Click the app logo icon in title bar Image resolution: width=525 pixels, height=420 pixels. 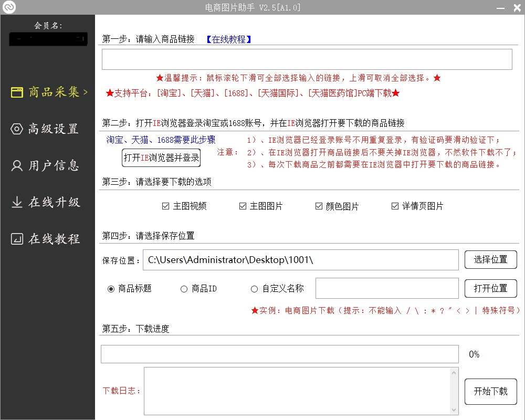[10, 7]
